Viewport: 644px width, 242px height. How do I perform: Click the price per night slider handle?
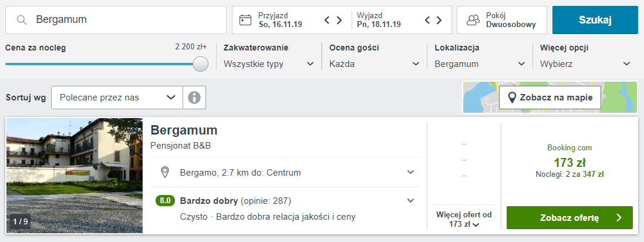[x=201, y=64]
